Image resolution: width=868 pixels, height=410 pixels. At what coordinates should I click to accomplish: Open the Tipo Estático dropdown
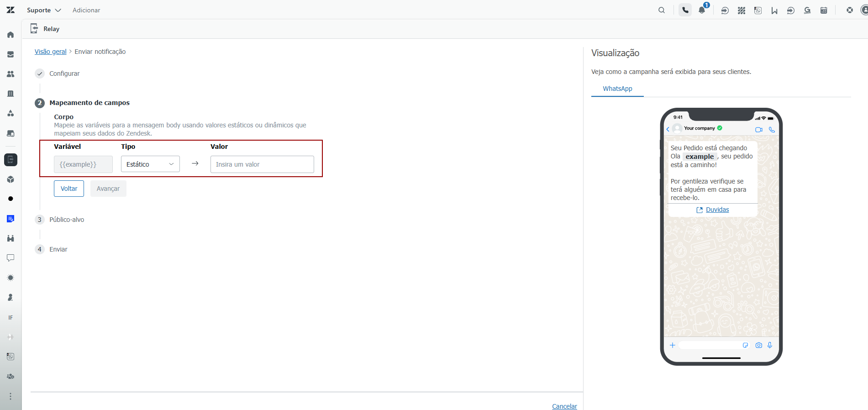(150, 164)
